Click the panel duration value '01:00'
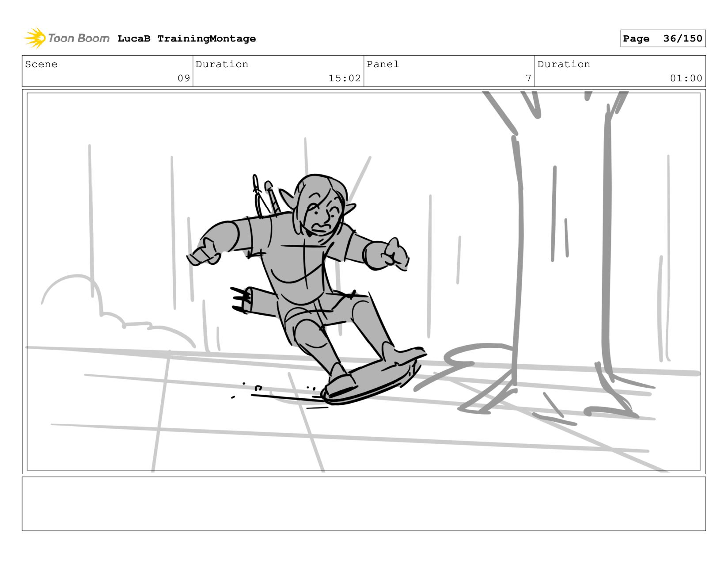The width and height of the screenshot is (728, 564). click(x=686, y=78)
